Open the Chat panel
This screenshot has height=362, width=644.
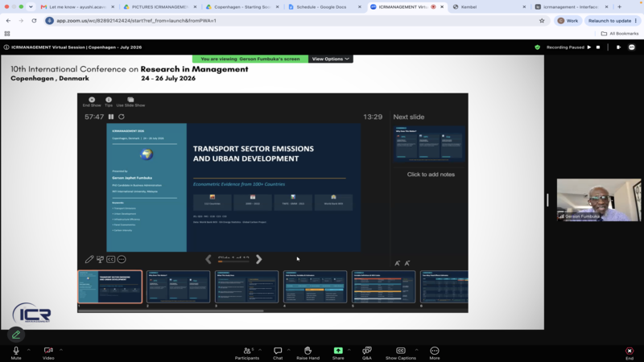278,352
